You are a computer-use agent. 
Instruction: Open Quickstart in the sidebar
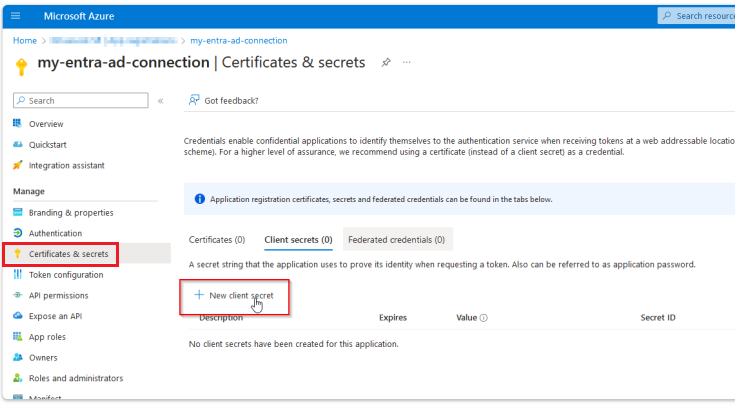(47, 145)
